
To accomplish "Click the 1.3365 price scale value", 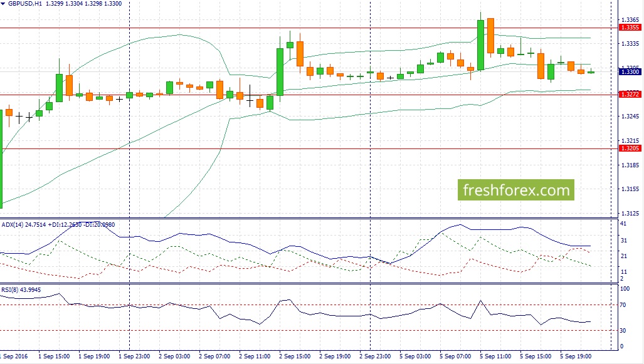I will click(630, 19).
